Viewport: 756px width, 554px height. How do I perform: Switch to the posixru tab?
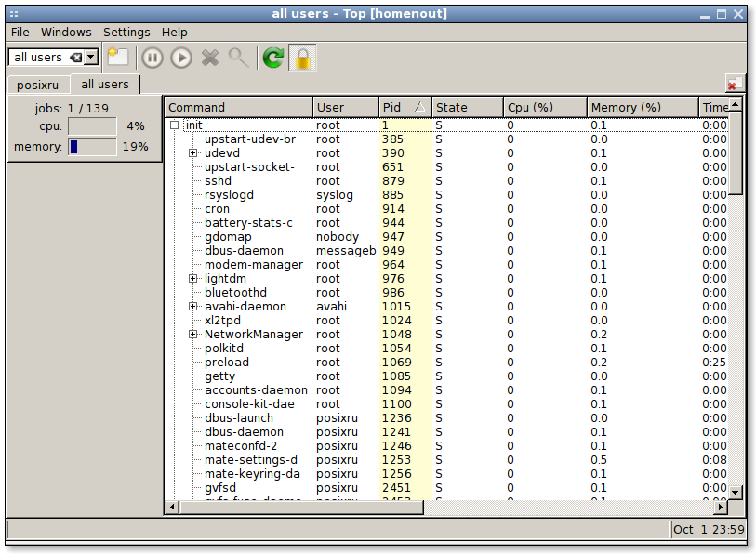37,85
